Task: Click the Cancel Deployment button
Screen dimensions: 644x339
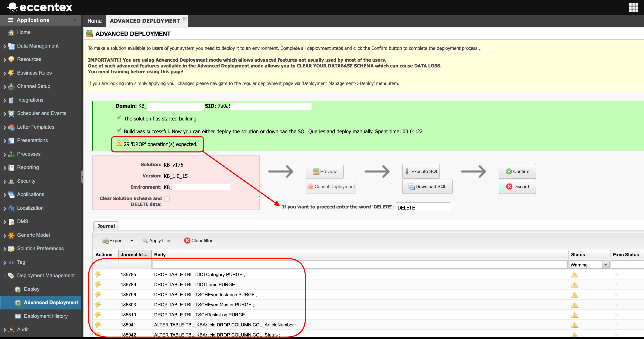Action: pos(331,186)
